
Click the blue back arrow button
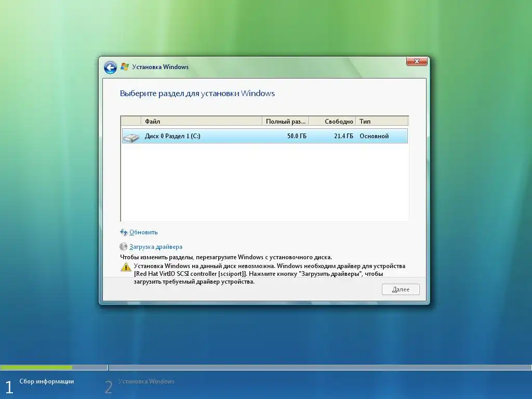[x=110, y=68]
